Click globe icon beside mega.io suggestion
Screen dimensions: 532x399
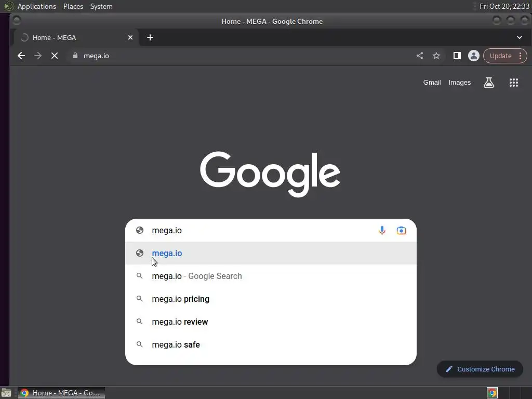point(139,253)
